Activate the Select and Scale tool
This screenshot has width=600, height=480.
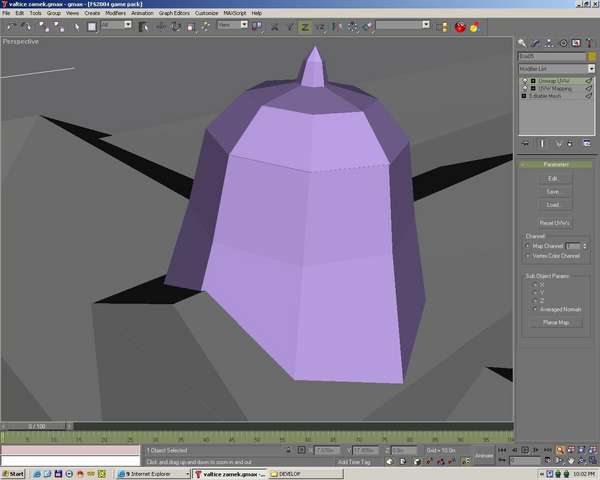pyautogui.click(x=191, y=27)
